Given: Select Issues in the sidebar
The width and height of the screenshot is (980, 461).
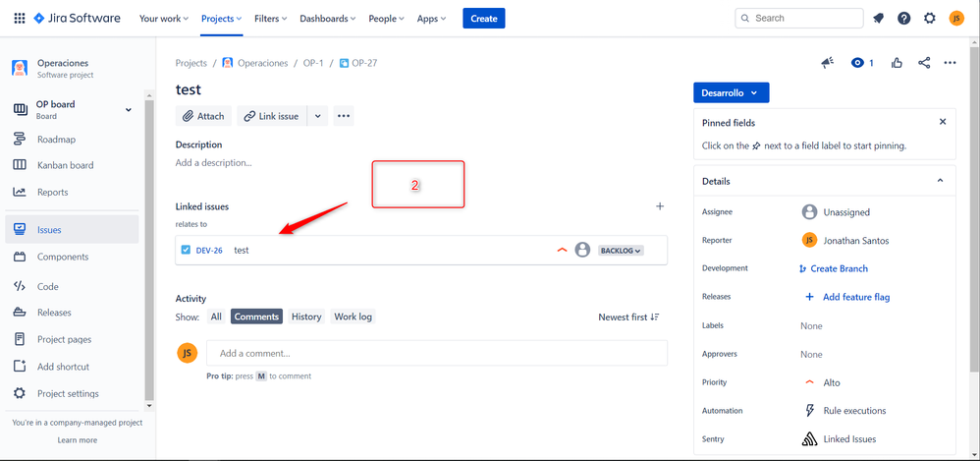Looking at the screenshot, I should pos(72,230).
